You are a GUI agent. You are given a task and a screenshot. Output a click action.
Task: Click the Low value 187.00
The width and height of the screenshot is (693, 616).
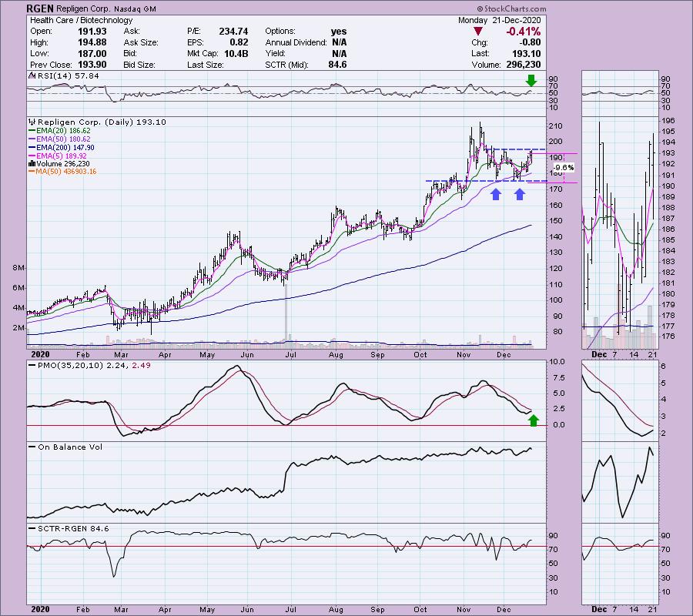coord(92,53)
